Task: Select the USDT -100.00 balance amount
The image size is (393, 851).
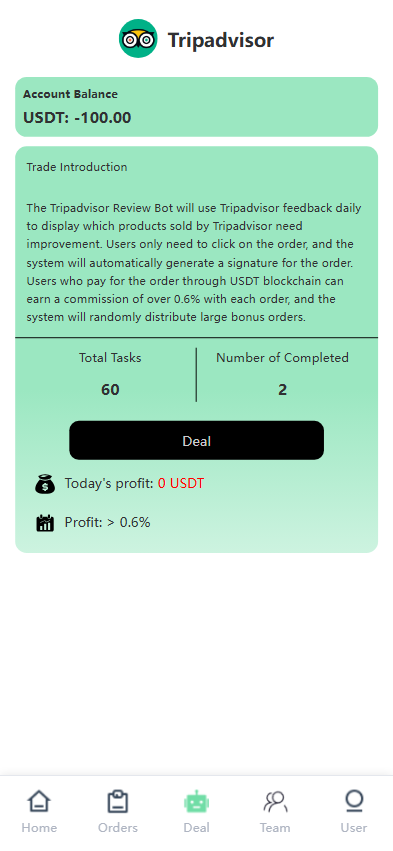Action: (77, 118)
